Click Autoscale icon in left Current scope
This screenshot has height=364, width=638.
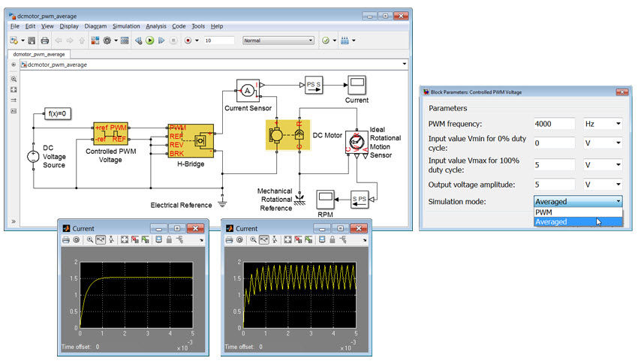125,240
